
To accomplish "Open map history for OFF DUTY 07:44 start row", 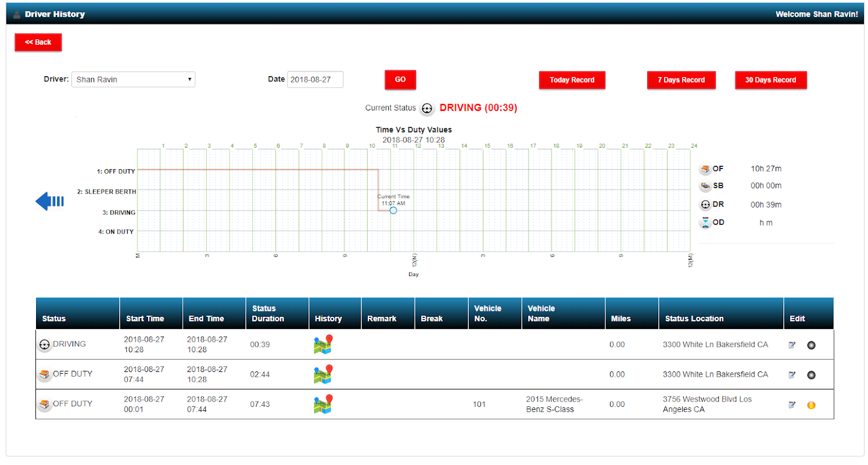I will point(322,374).
